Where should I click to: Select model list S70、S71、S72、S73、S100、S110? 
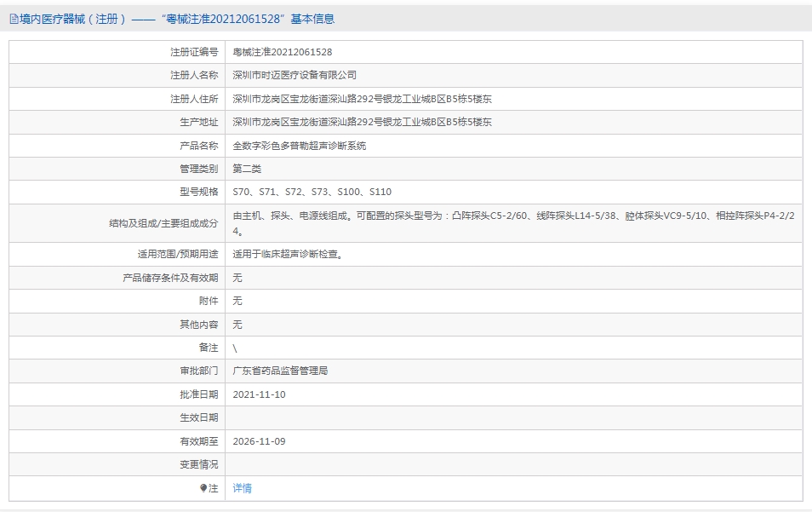pyautogui.click(x=312, y=192)
